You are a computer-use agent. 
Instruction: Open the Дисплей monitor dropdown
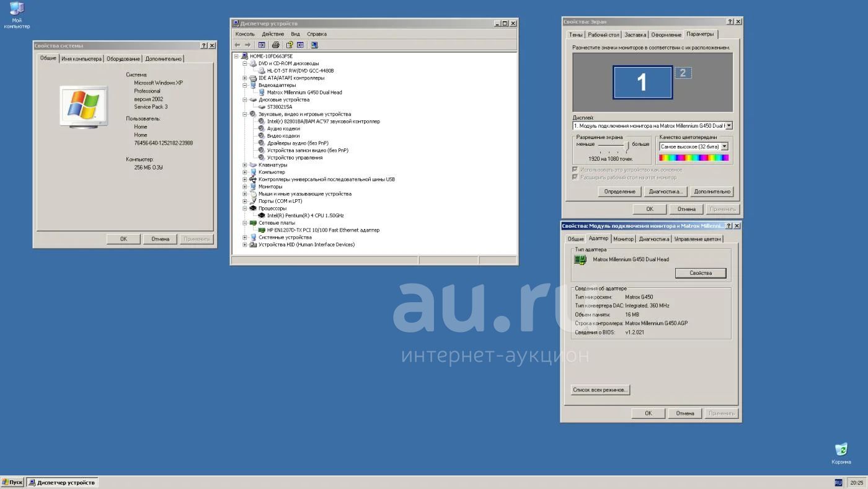pyautogui.click(x=728, y=125)
